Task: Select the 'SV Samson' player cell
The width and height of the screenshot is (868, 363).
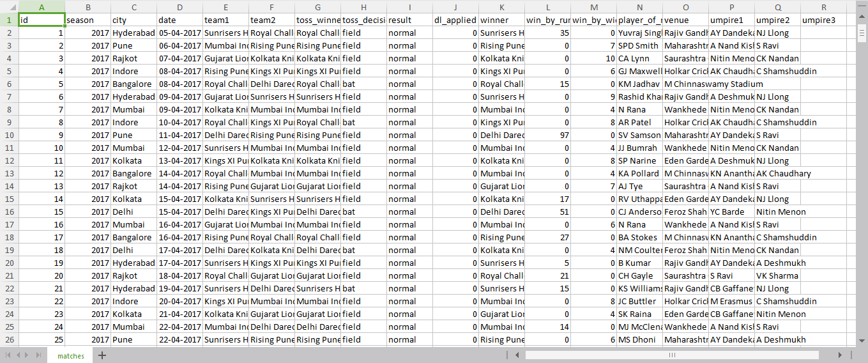Action: click(x=639, y=135)
